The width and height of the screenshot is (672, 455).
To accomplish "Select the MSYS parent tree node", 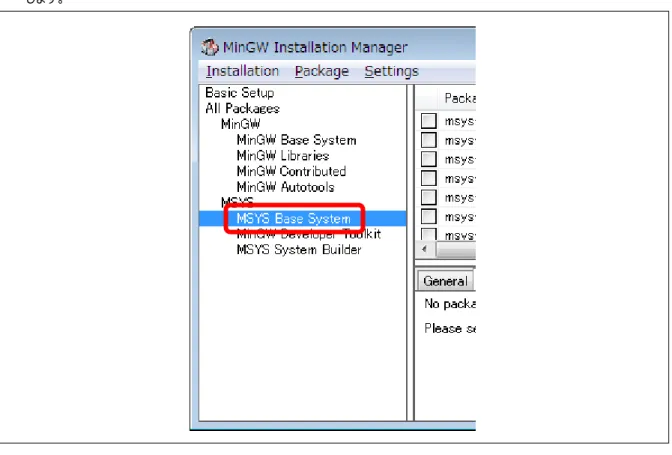I will point(237,202).
